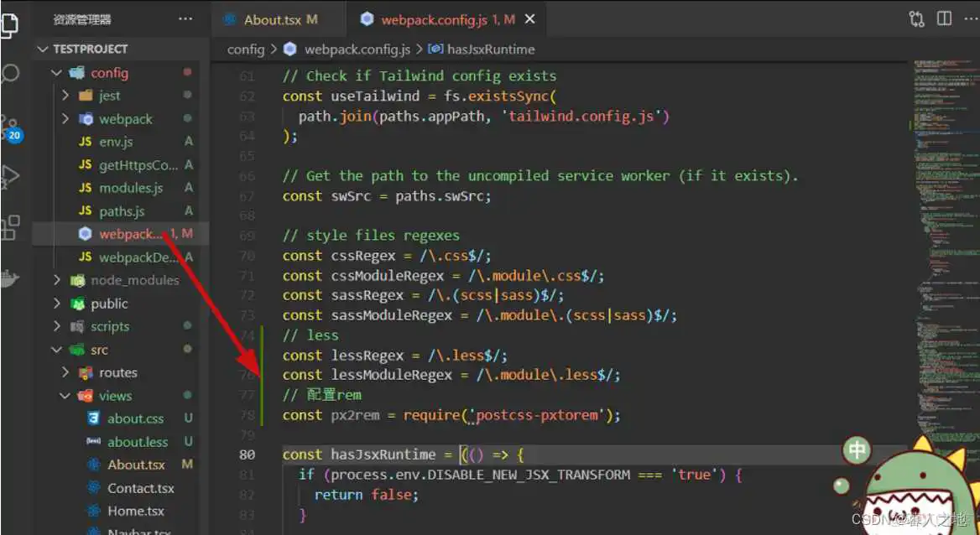Open the Docker extension panel
Screen dimensions: 980x535
(11, 277)
